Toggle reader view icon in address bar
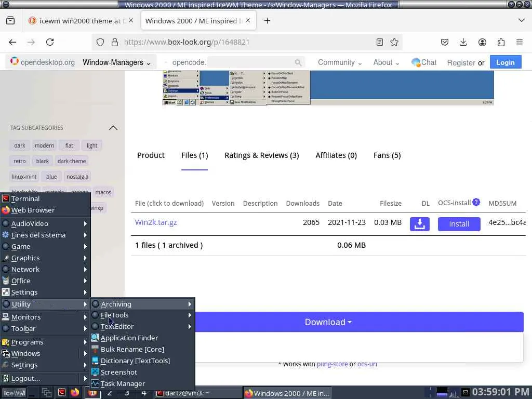Viewport: 532px width, 399px height. 380,42
